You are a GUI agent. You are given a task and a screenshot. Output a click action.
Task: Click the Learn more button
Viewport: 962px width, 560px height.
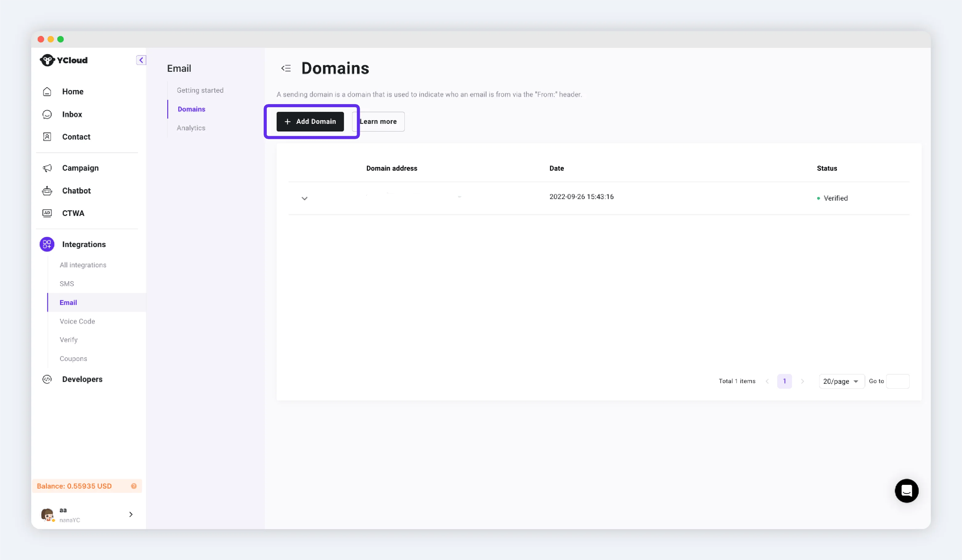378,121
